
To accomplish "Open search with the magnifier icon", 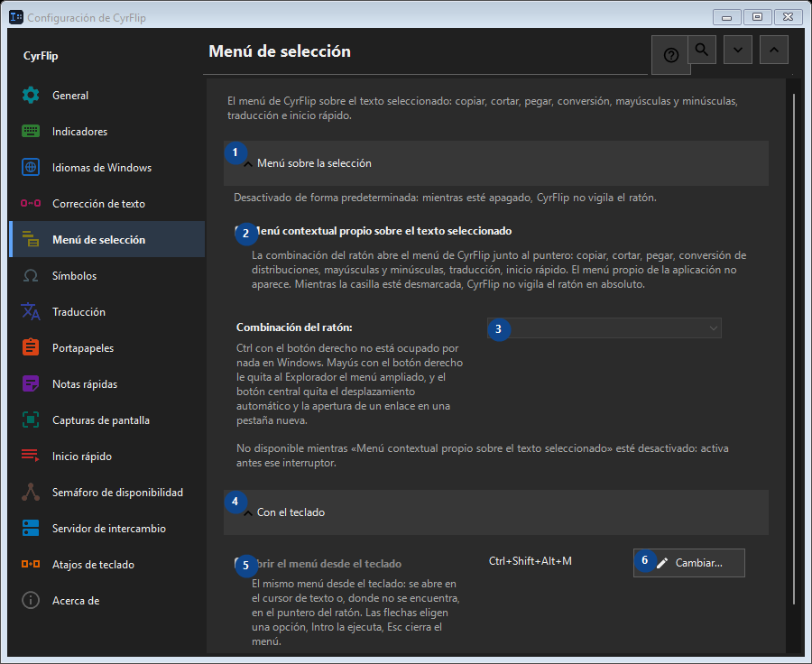I will (x=702, y=50).
